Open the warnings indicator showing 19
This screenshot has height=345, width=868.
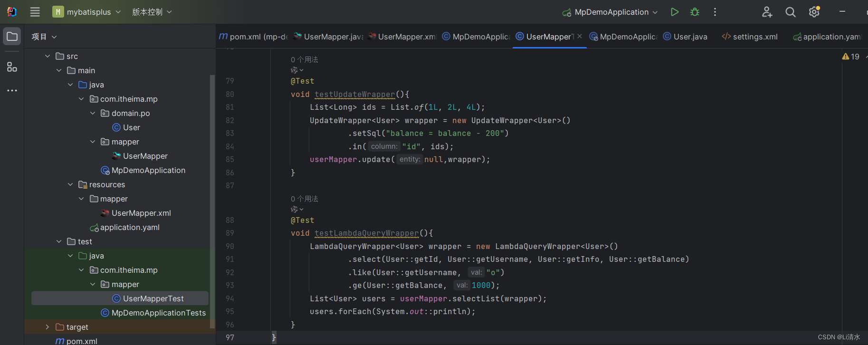click(851, 57)
